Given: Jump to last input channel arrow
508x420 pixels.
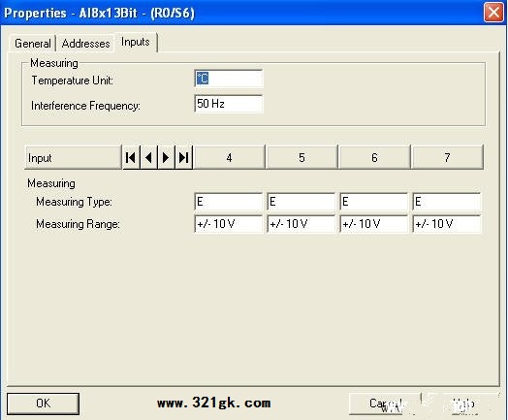Looking at the screenshot, I should (183, 157).
